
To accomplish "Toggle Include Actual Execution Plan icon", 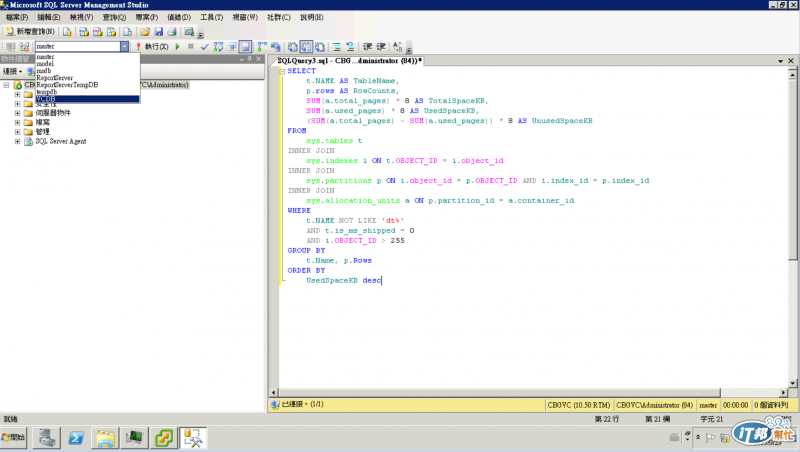I will click(262, 46).
